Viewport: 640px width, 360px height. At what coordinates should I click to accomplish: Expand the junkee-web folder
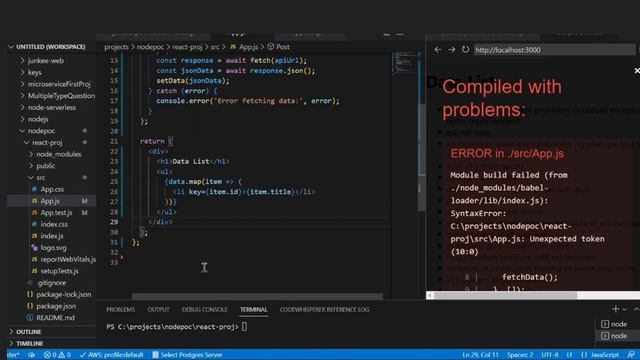pos(46,60)
